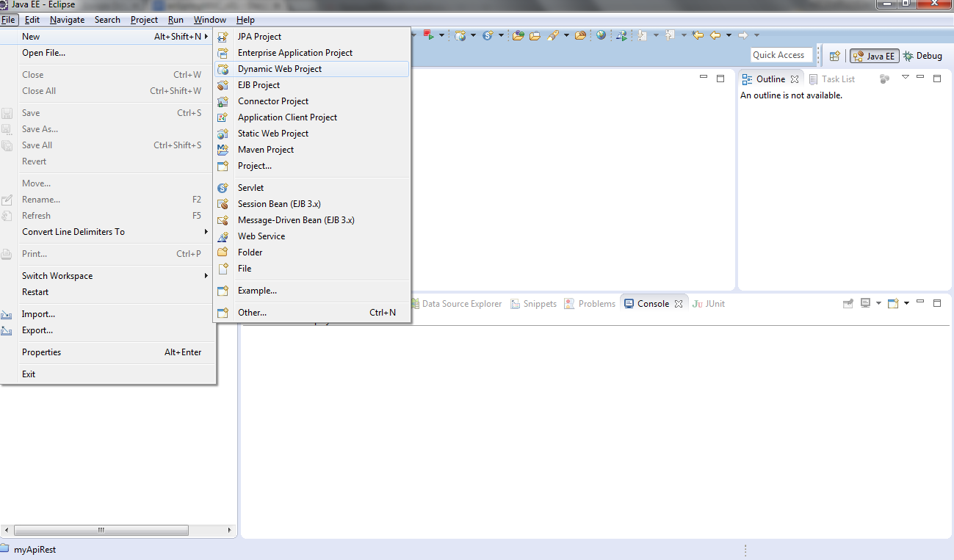The image size is (954, 560).
Task: Click the Session Bean (EJB 3.x) icon
Action: 223,204
